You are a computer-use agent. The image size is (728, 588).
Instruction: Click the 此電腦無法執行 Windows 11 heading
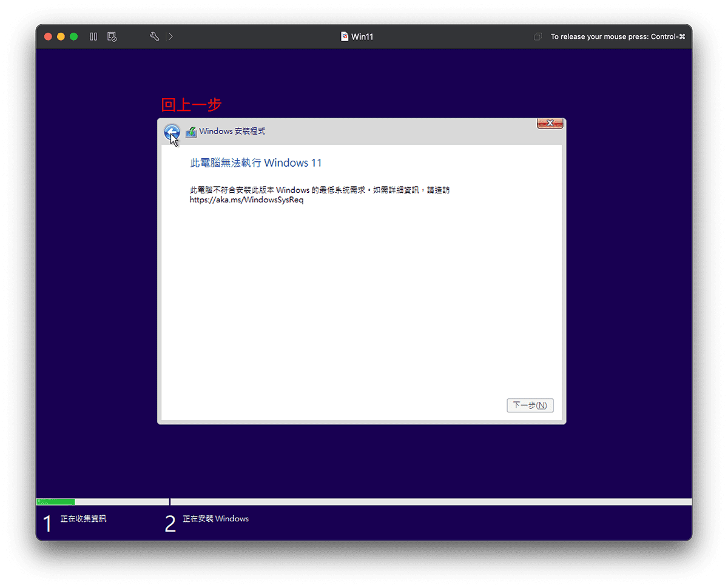pyautogui.click(x=255, y=162)
